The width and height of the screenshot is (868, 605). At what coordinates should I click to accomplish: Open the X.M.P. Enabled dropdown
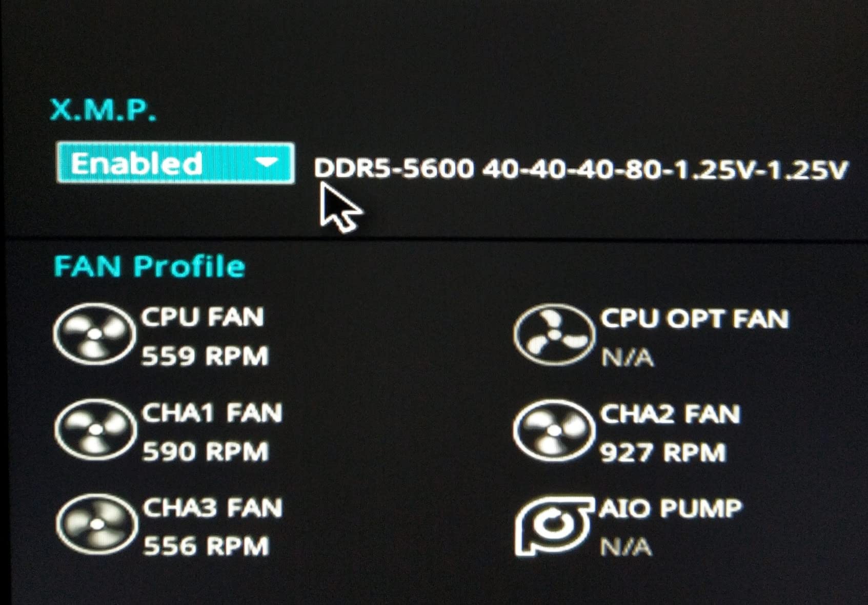(x=175, y=163)
